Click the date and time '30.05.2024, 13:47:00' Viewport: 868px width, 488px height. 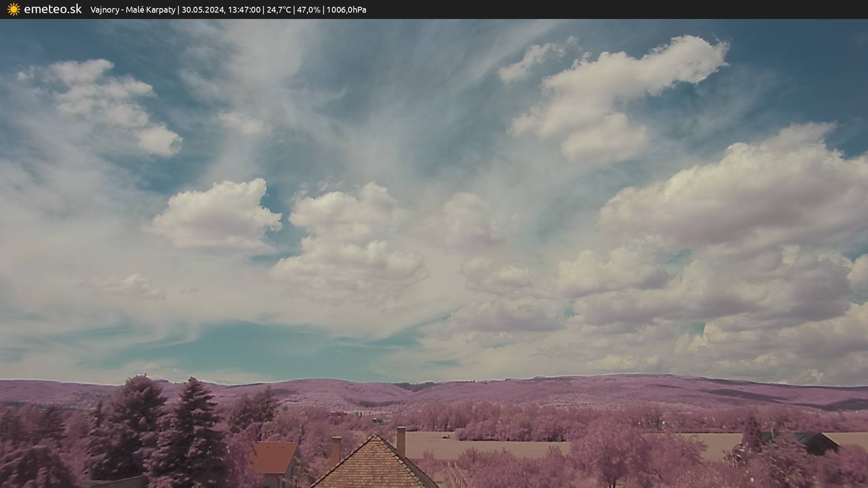click(x=221, y=10)
